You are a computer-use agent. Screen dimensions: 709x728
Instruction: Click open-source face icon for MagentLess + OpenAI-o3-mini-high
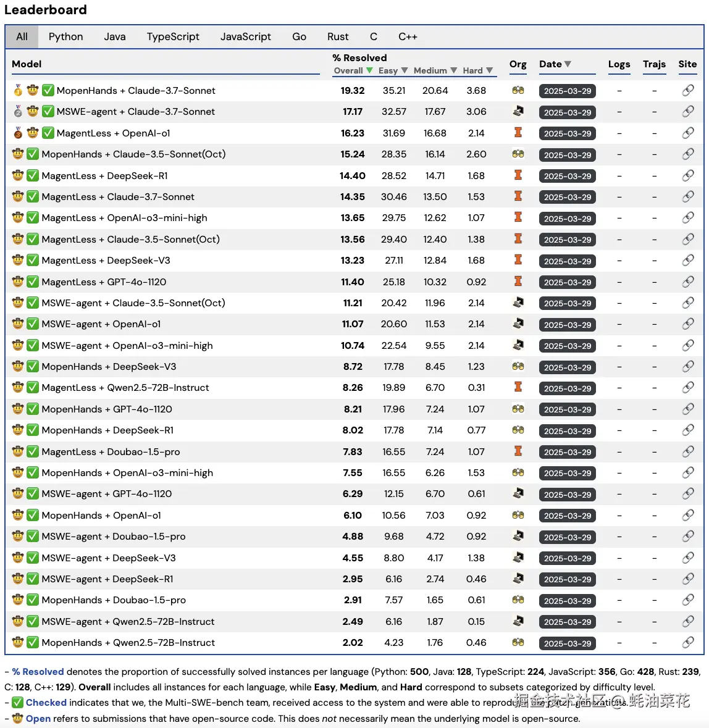click(x=18, y=218)
